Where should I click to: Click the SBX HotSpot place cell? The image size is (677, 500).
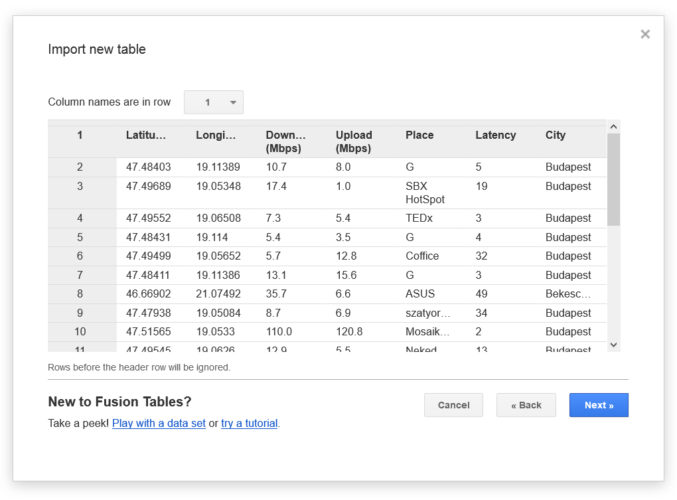point(425,193)
